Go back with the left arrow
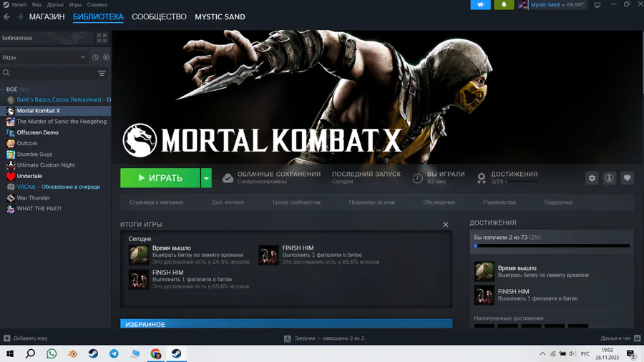 [x=6, y=17]
